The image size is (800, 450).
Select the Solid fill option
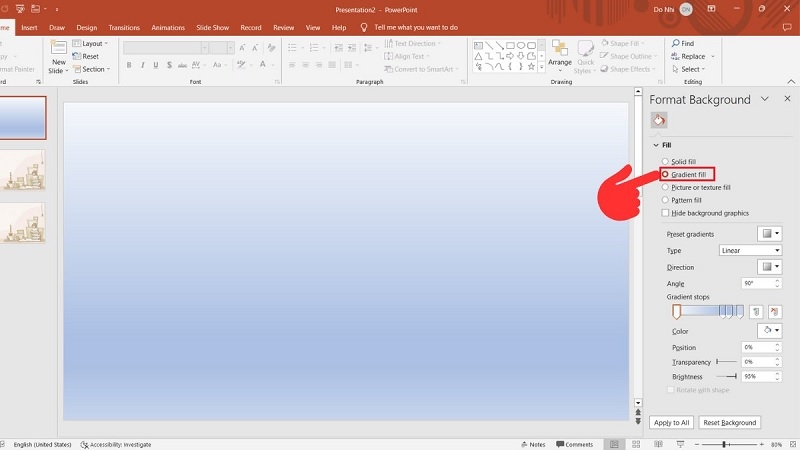(x=679, y=161)
